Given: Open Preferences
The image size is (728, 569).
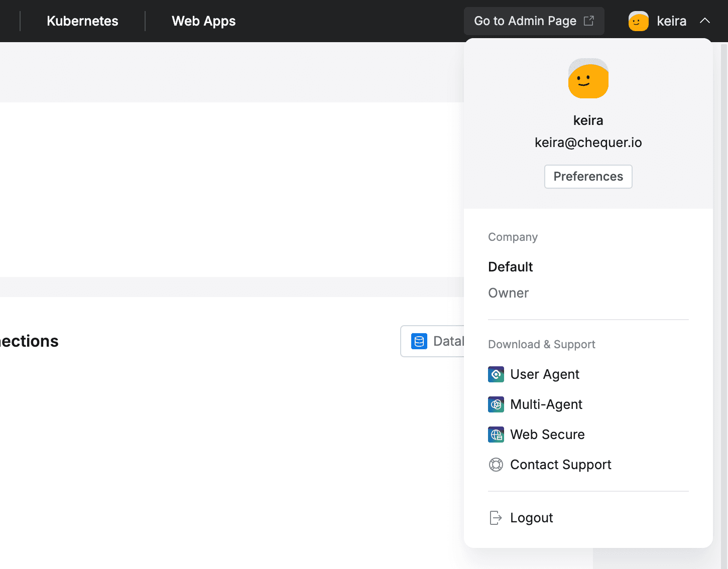Looking at the screenshot, I should tap(588, 176).
